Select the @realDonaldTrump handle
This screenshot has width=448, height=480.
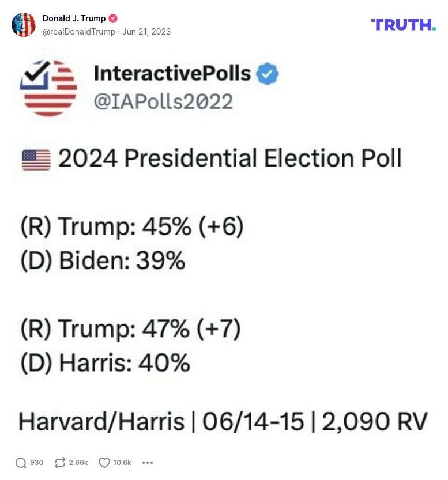coord(78,32)
